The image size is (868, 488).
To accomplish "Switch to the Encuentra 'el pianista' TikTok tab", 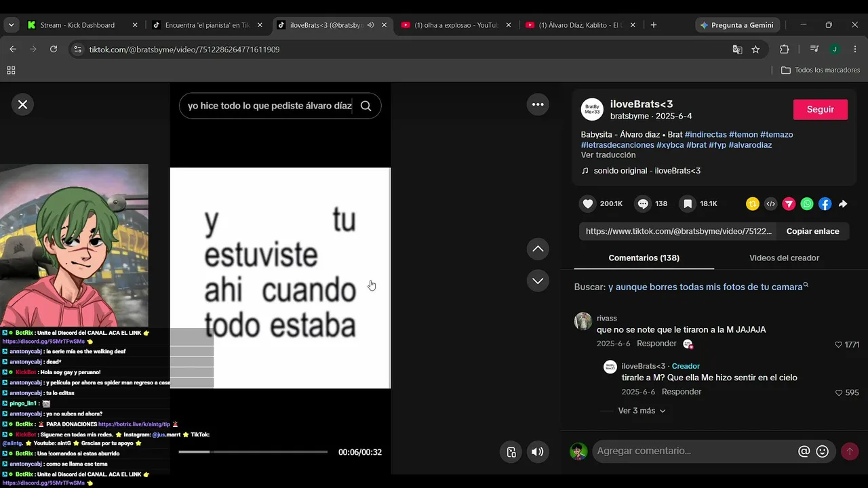I will click(207, 25).
